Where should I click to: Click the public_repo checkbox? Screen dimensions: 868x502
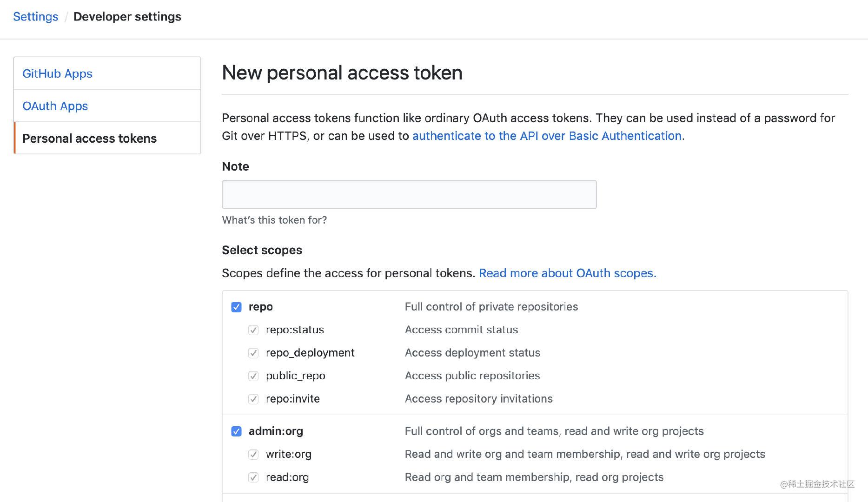point(253,376)
